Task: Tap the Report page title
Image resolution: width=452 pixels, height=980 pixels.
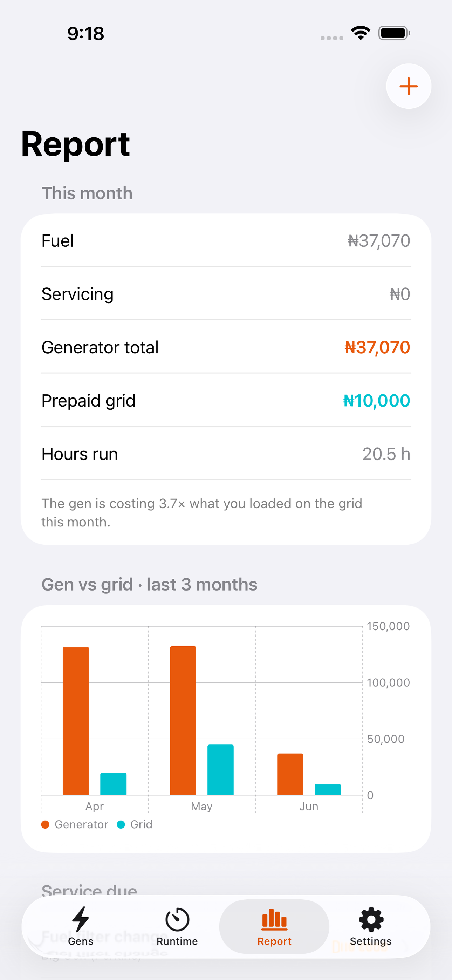Action: coord(75,144)
